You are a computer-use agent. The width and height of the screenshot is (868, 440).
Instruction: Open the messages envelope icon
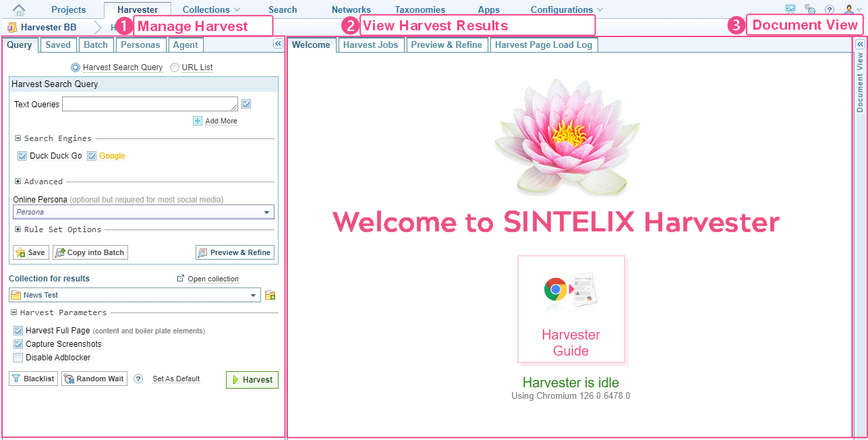click(790, 9)
